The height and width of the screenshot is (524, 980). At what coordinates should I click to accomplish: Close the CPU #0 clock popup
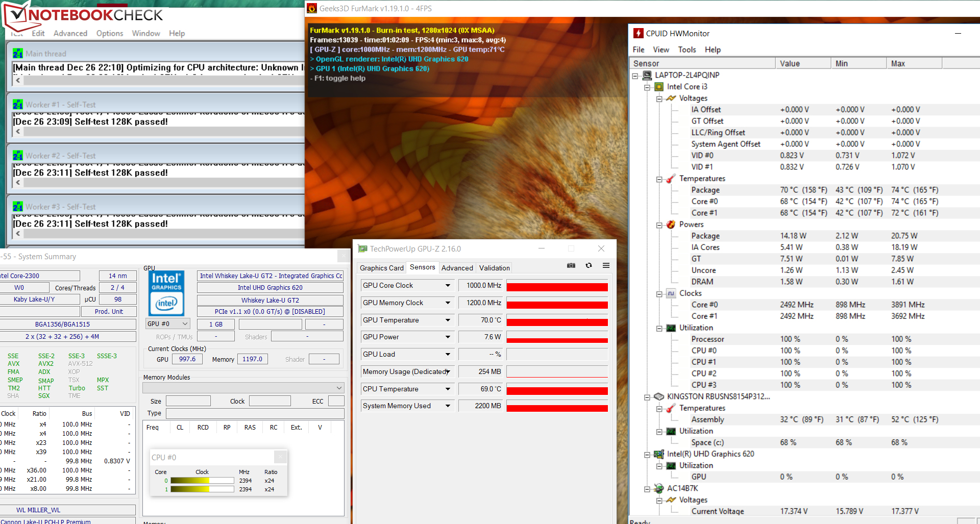(280, 457)
